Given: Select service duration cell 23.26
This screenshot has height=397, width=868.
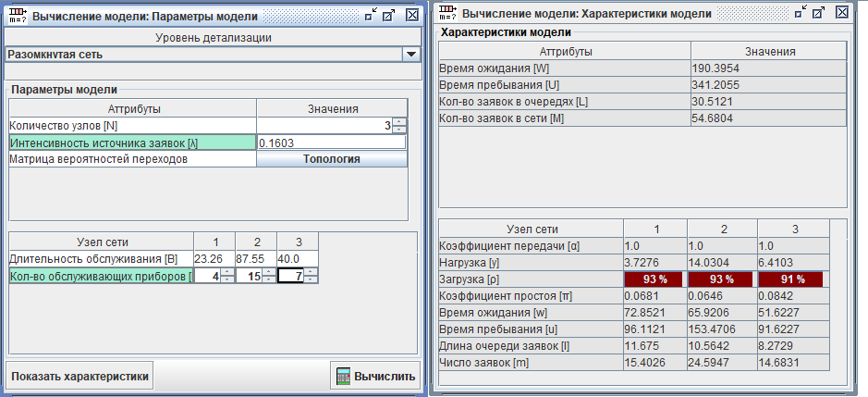Looking at the screenshot, I should click(214, 258).
